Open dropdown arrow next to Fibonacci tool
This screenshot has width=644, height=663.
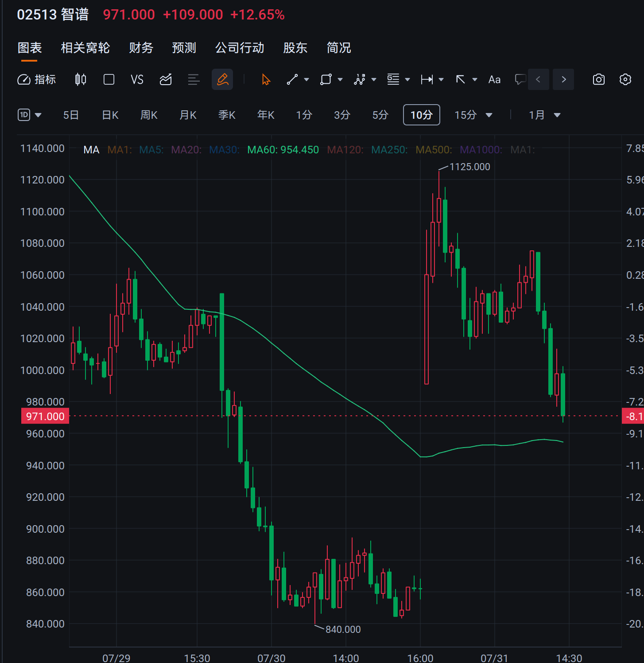coord(407,80)
